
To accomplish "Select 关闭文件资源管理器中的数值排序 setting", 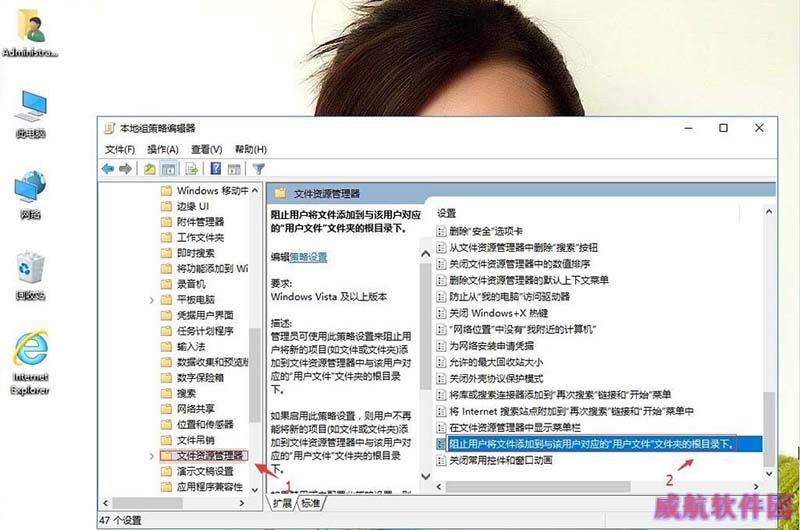I will tap(519, 264).
